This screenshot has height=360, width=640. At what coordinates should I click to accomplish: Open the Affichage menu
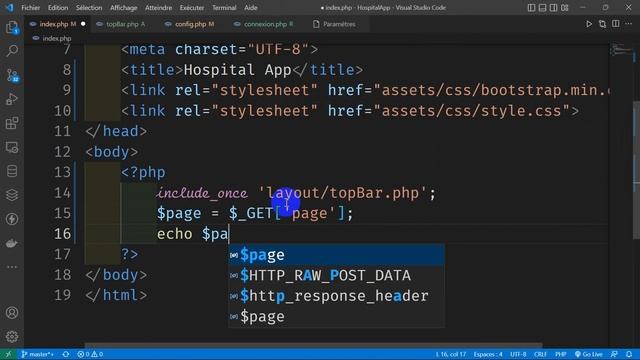[x=124, y=8]
